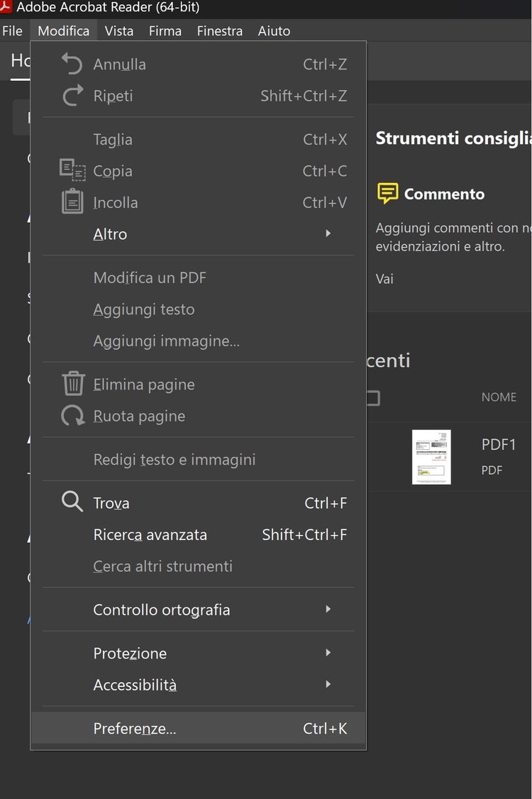Click the yellow Commento speech bubble icon
532x799 pixels.
(x=387, y=193)
